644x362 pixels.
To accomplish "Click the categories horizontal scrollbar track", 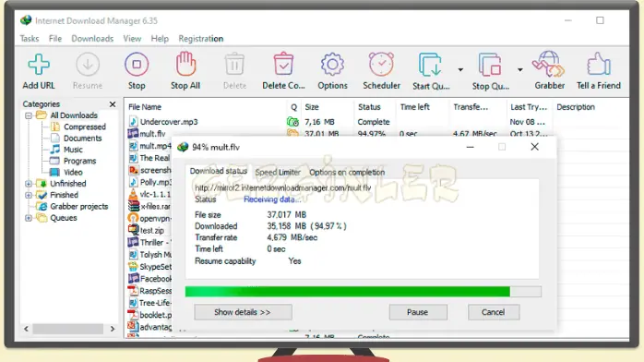I will coord(68,329).
